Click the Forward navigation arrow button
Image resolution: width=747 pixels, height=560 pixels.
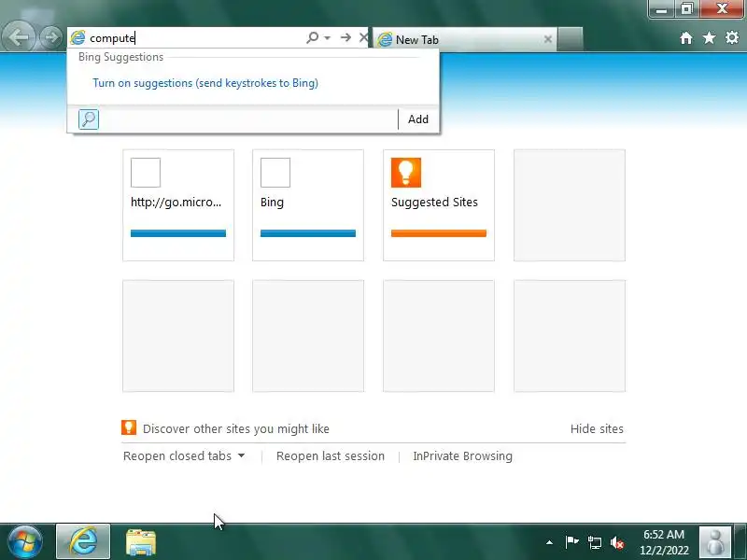(50, 37)
